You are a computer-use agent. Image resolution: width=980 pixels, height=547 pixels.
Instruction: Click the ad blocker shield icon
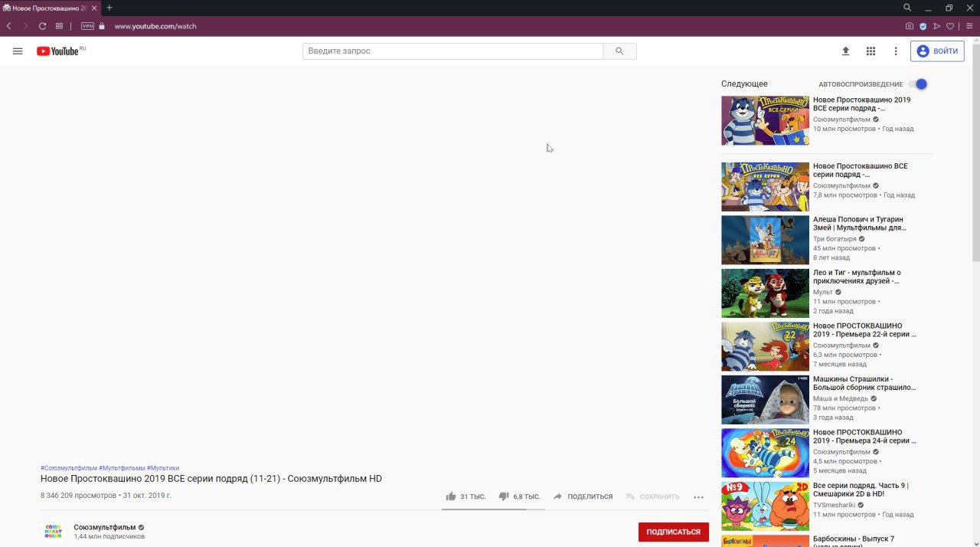[923, 26]
